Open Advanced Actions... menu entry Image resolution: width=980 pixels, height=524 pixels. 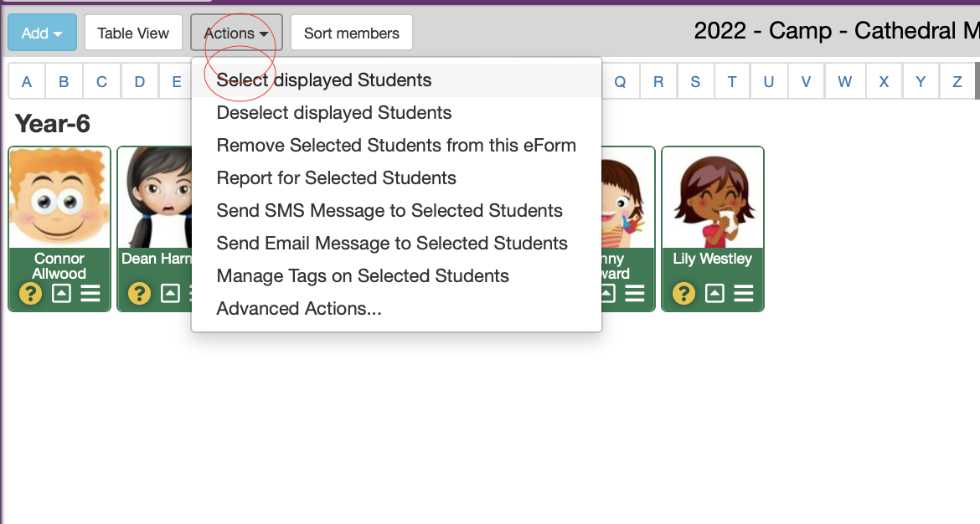click(x=299, y=309)
